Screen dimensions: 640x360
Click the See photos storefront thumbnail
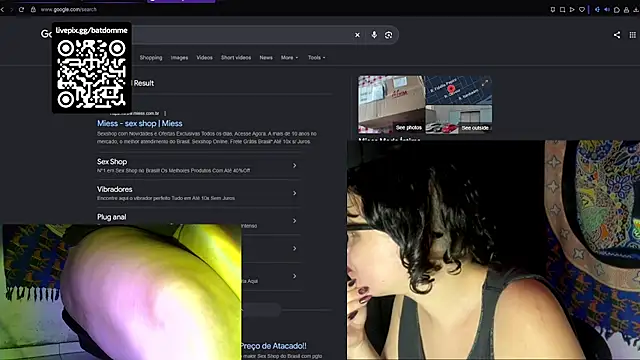point(391,104)
